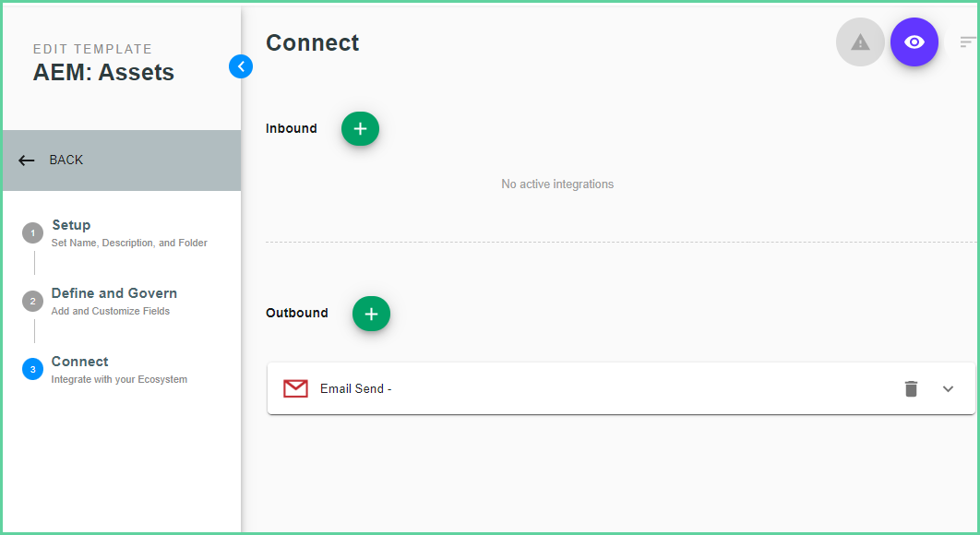The image size is (980, 535).
Task: Toggle preview with the purple eye button
Action: click(x=914, y=42)
